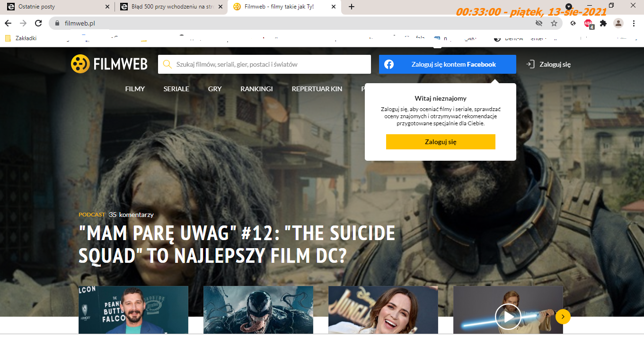Open the SERIALE menu item
The image size is (644, 337).
click(x=176, y=89)
